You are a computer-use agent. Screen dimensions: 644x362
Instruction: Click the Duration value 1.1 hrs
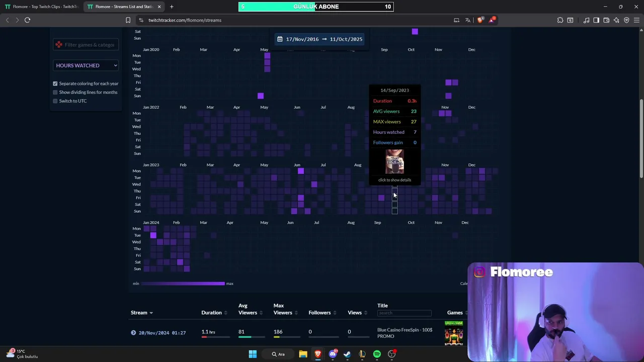click(208, 332)
